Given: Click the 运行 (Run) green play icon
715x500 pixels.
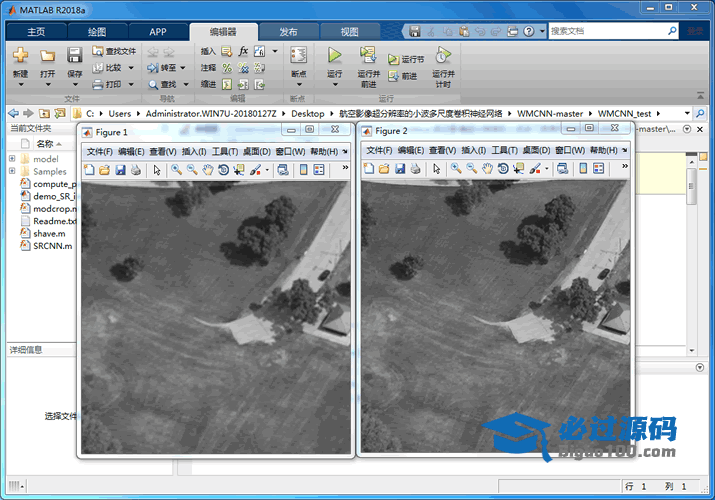Looking at the screenshot, I should point(334,56).
